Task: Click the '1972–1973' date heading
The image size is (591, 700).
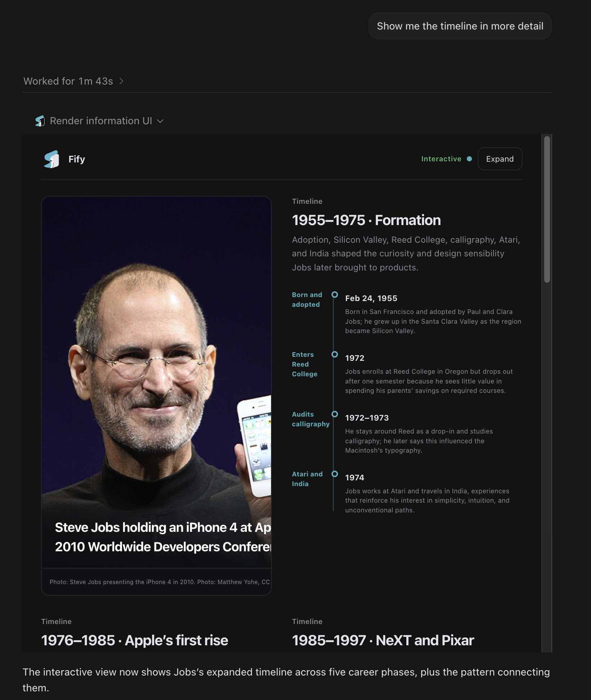Action: coord(367,418)
